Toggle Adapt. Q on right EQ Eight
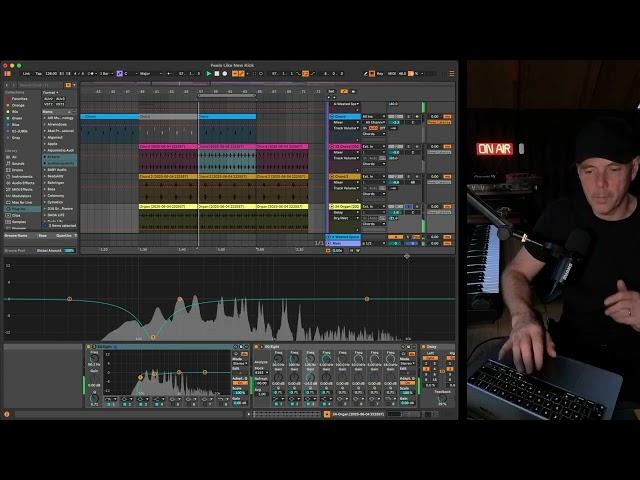 (407, 383)
